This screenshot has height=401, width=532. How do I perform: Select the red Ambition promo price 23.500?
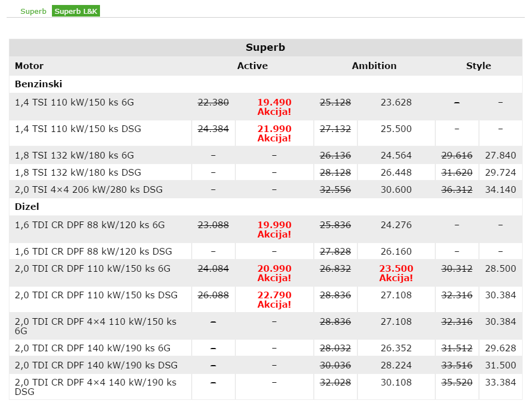(x=396, y=268)
